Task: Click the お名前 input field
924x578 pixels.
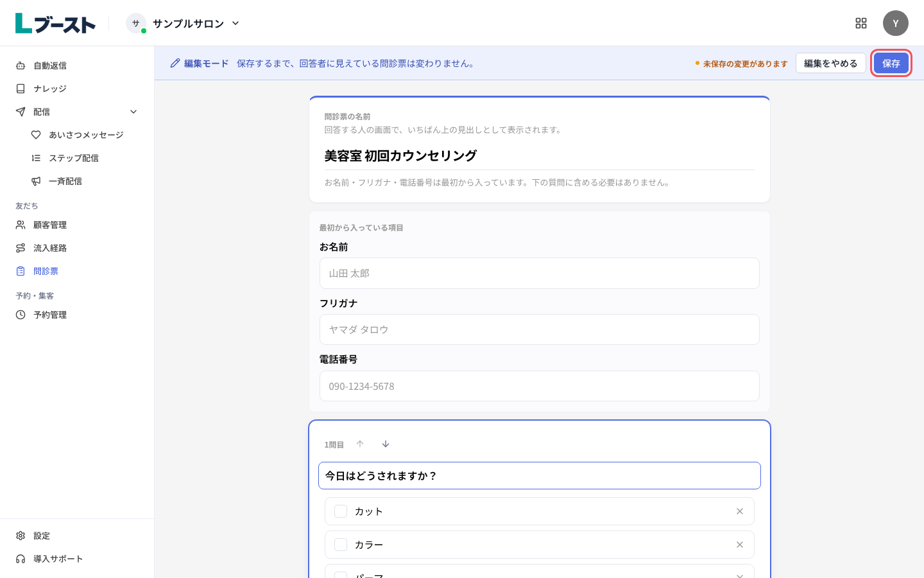Action: [539, 274]
